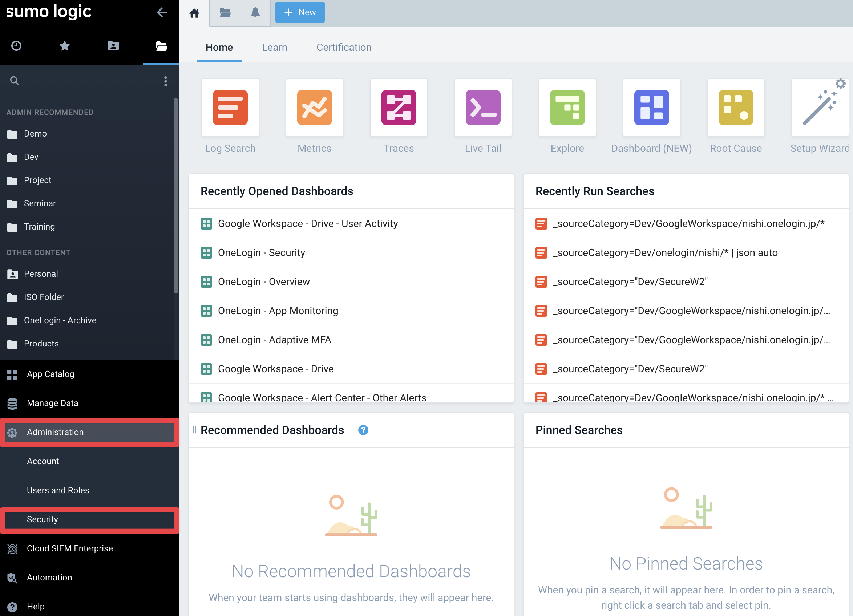Image resolution: width=853 pixels, height=616 pixels.
Task: Focus the sidebar search input field
Action: click(81, 81)
